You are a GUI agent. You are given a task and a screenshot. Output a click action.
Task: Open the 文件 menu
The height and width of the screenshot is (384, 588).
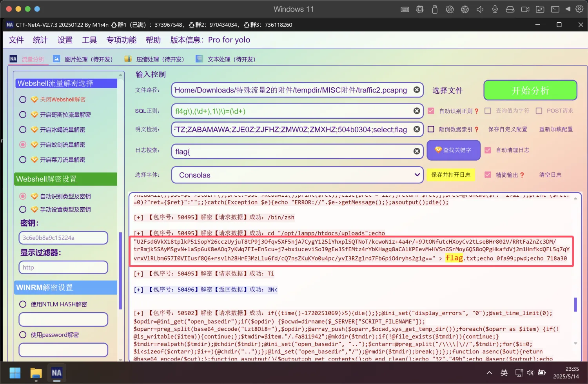tap(16, 40)
